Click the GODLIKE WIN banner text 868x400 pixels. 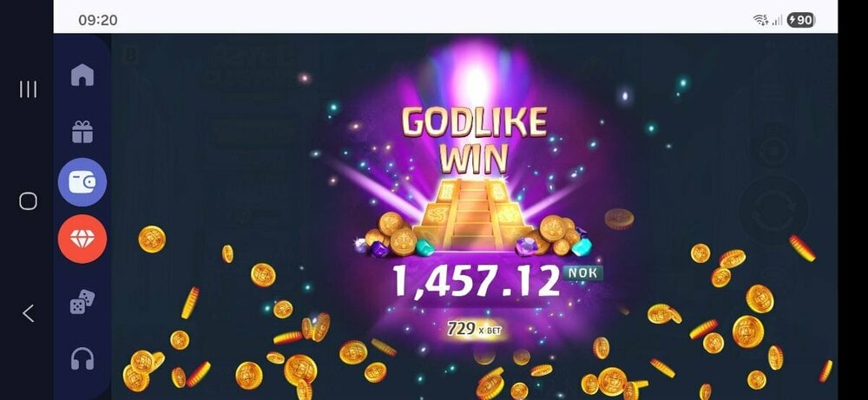(474, 139)
